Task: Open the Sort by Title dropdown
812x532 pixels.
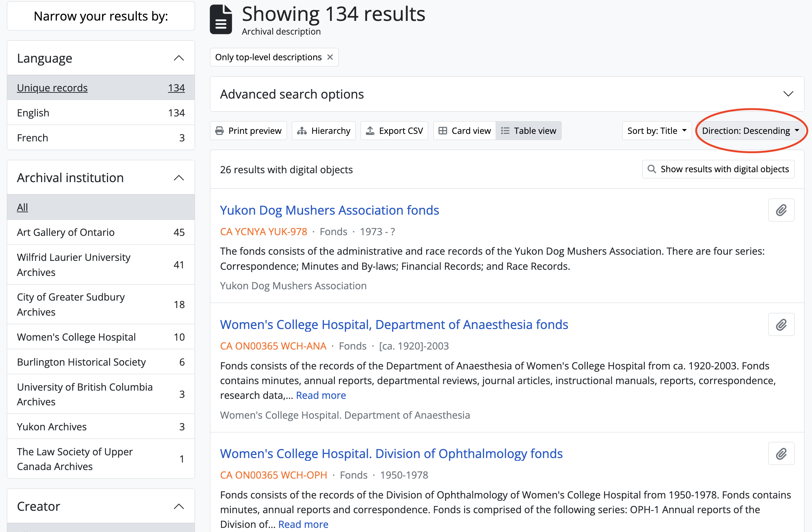Action: 657,131
